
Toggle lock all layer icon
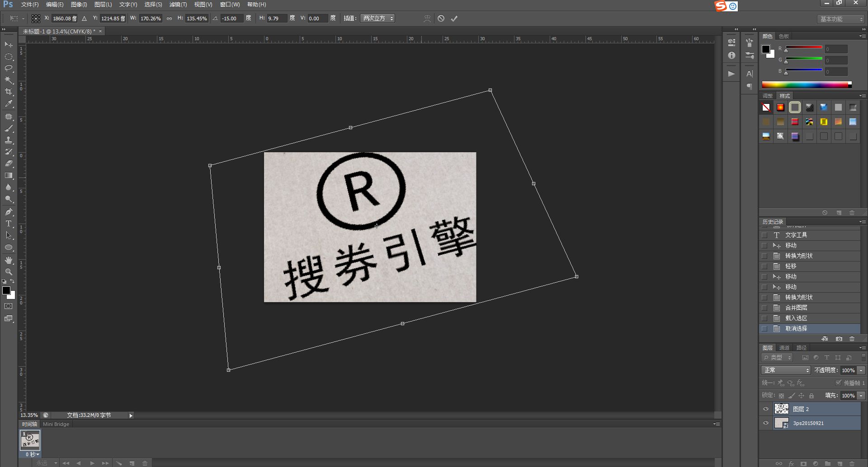(811, 396)
